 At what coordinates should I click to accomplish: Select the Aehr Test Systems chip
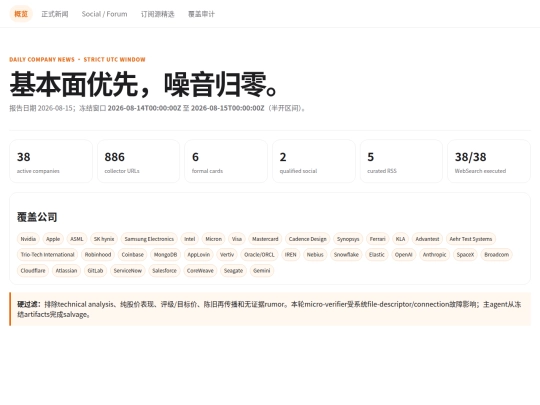coord(471,239)
